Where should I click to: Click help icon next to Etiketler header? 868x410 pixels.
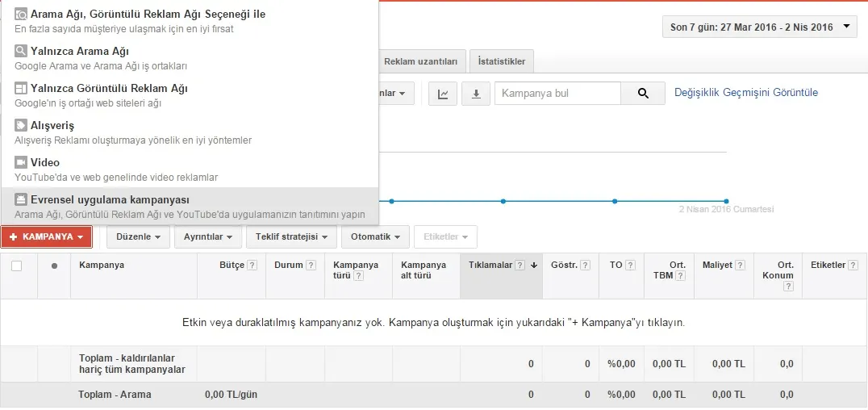tap(853, 266)
